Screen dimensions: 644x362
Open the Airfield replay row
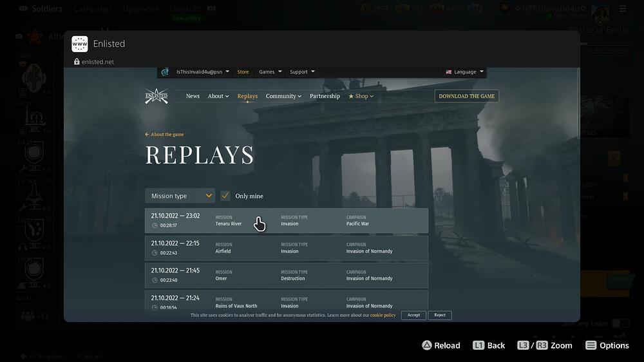coord(287,248)
